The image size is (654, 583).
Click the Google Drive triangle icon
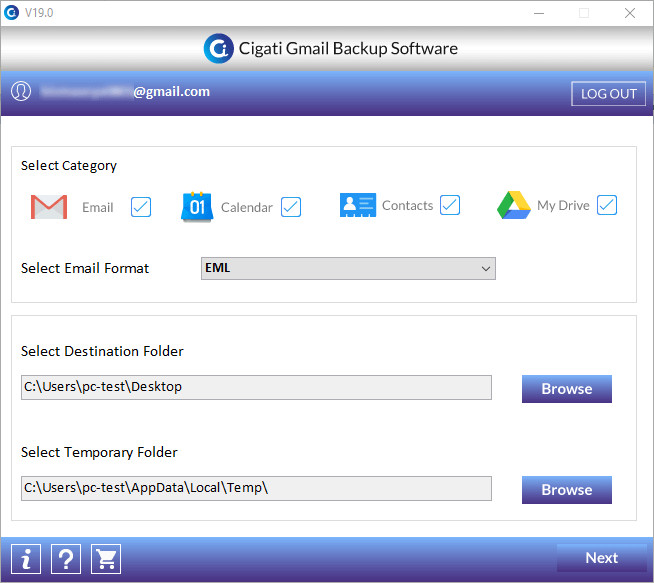[x=514, y=205]
